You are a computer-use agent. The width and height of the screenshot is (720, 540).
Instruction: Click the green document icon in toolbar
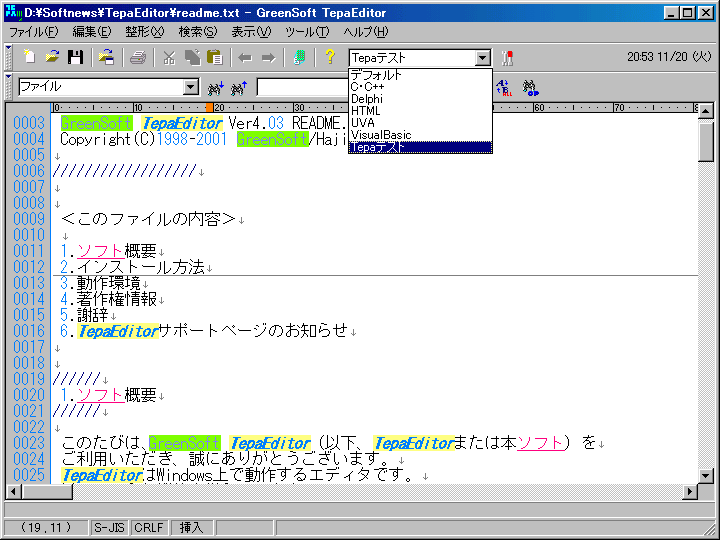click(299, 57)
